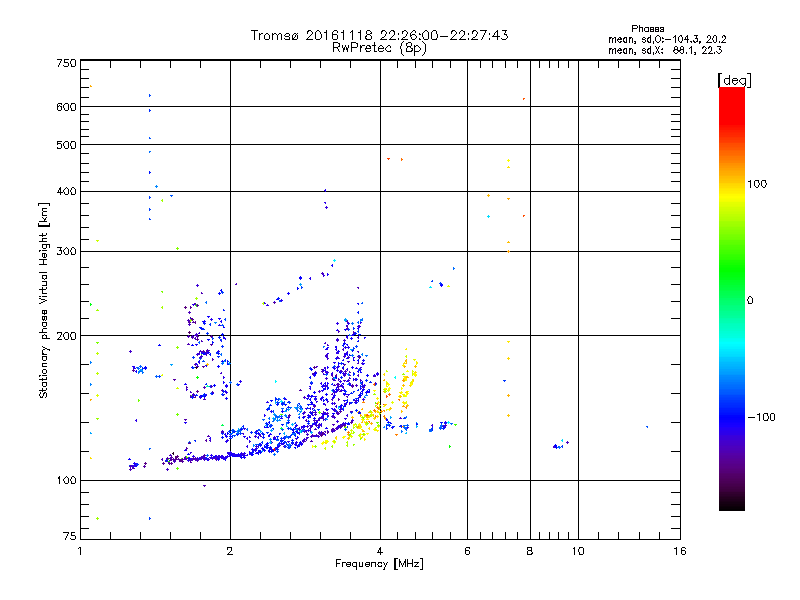Click the x-axis '2' tick label
This screenshot has height=600, width=800.
230,551
